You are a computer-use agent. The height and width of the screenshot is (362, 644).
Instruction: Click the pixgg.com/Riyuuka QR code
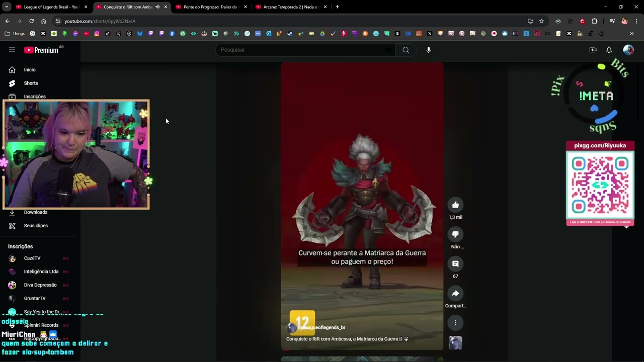[600, 186]
